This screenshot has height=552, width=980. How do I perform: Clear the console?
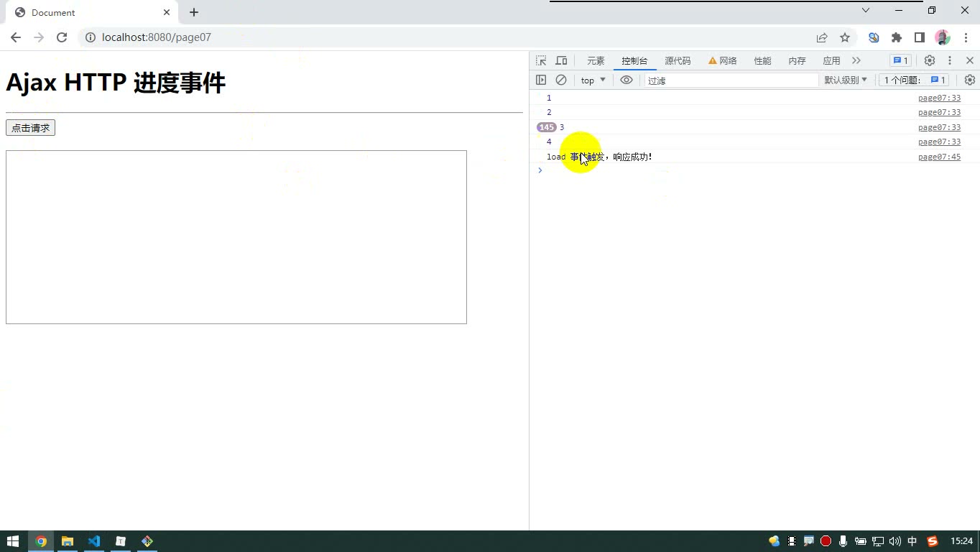(x=561, y=80)
